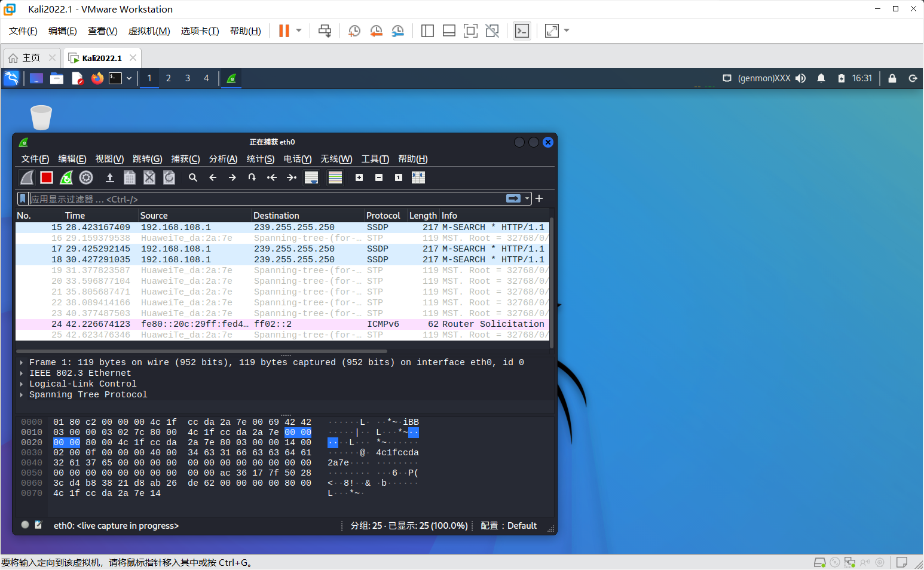Open the filter expression dropdown arrow
Viewport: 924px width, 570px height.
525,198
